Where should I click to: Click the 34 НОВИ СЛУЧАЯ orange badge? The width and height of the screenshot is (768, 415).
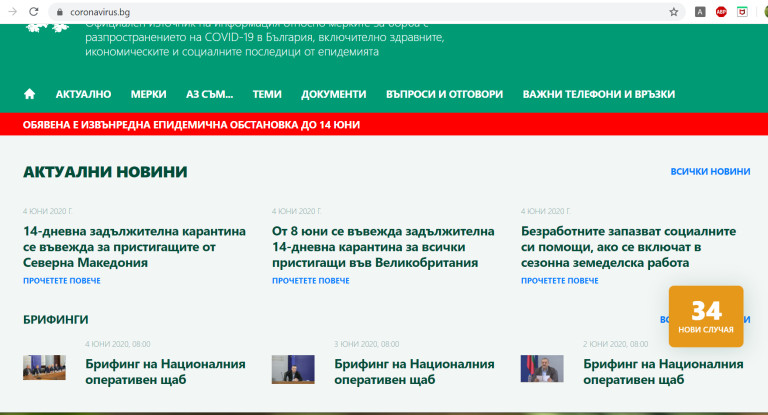[x=706, y=316]
